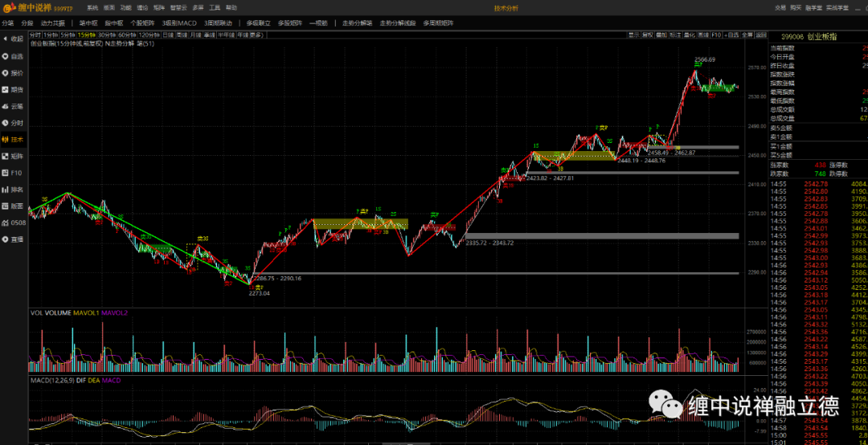Open 矩阵 menu in menu bar
868x445 pixels.
coord(159,8)
